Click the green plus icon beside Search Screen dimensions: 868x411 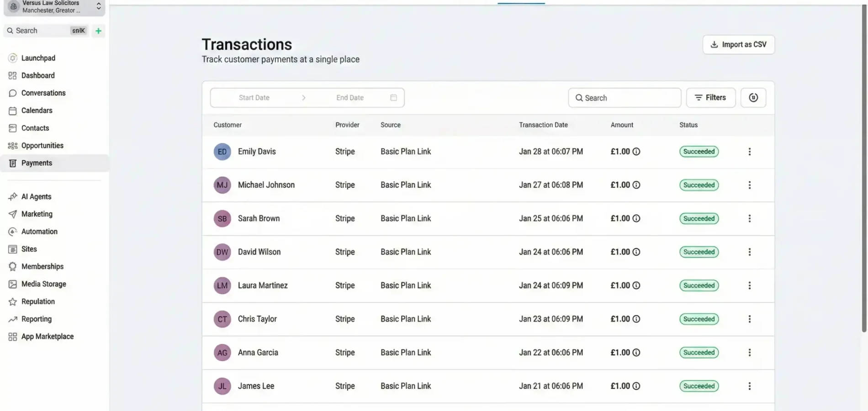[x=98, y=31]
